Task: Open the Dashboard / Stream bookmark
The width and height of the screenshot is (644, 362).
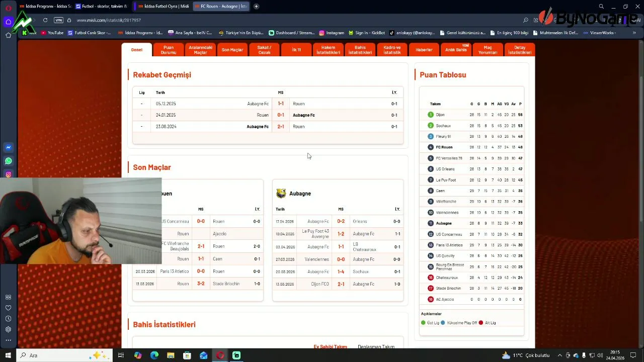Action: click(292, 33)
